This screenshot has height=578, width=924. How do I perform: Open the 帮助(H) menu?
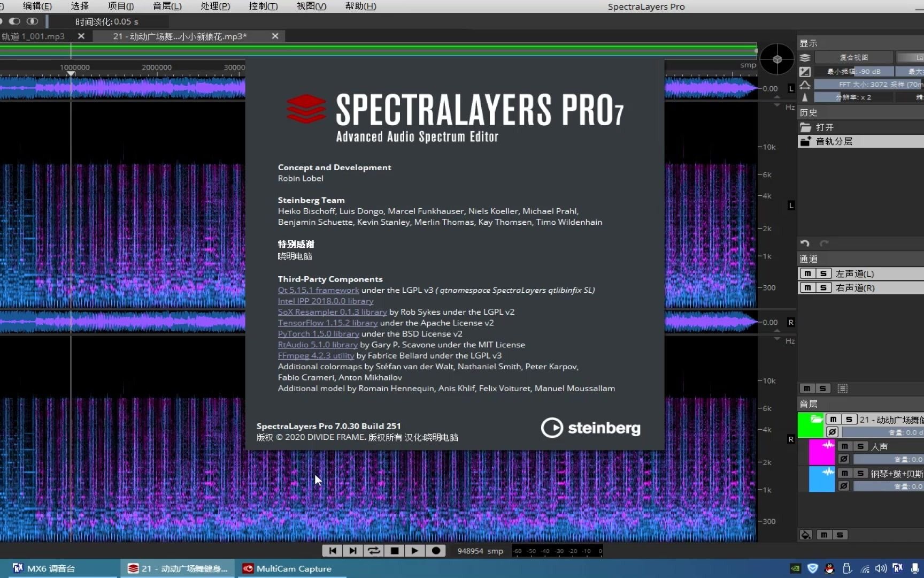(360, 6)
